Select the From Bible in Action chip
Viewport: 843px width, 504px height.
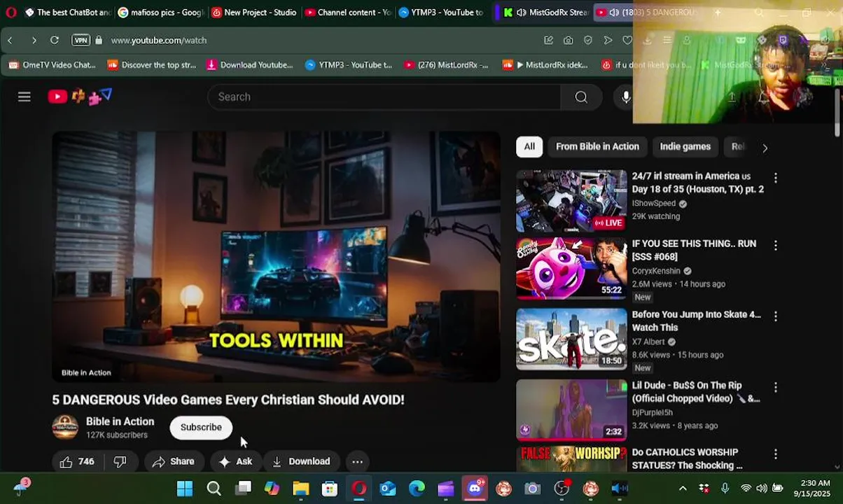pos(597,146)
